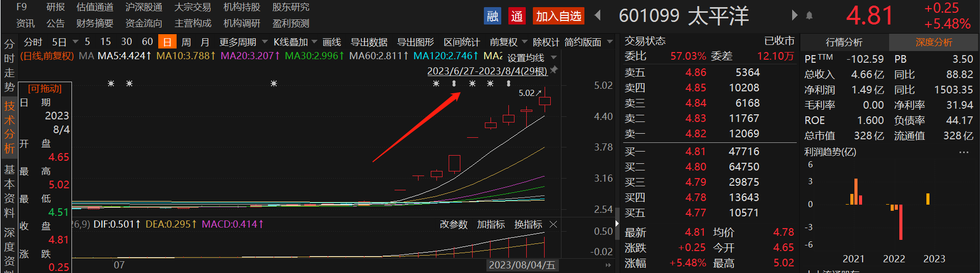Image resolution: width=980 pixels, height=273 pixels.
Task: Switch to 30-minute K-line period
Action: coord(127,42)
